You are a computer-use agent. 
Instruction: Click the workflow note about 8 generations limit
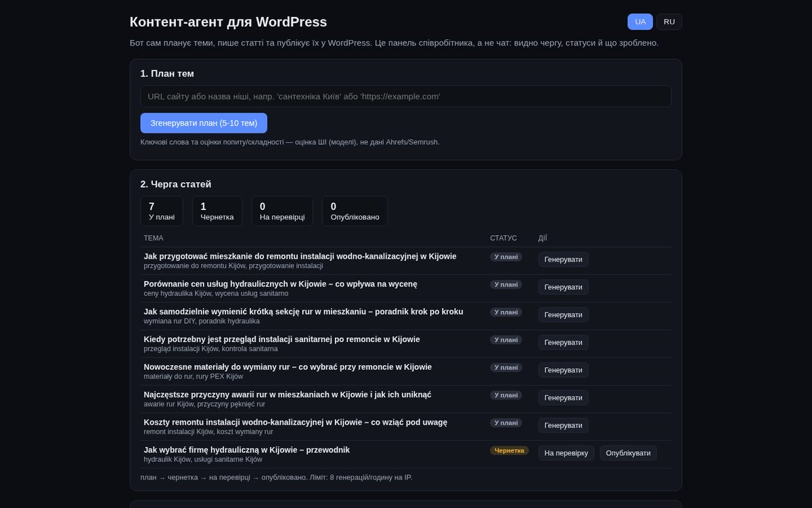[276, 478]
